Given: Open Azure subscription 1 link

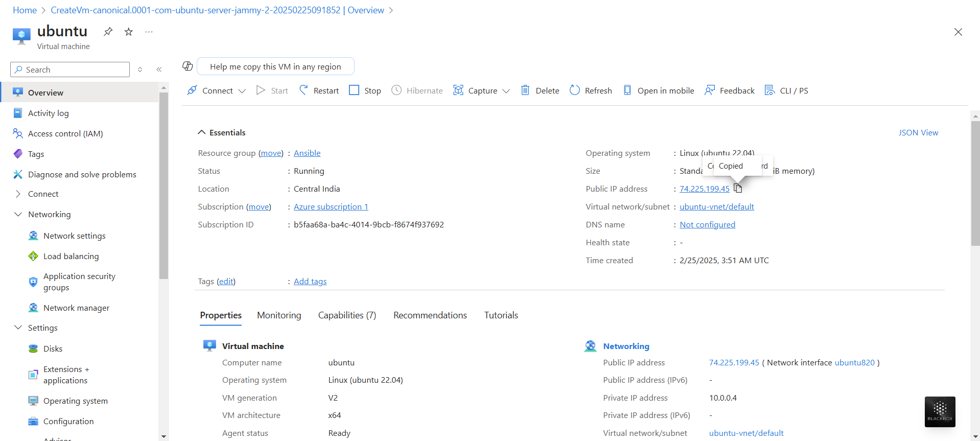Looking at the screenshot, I should 331,206.
